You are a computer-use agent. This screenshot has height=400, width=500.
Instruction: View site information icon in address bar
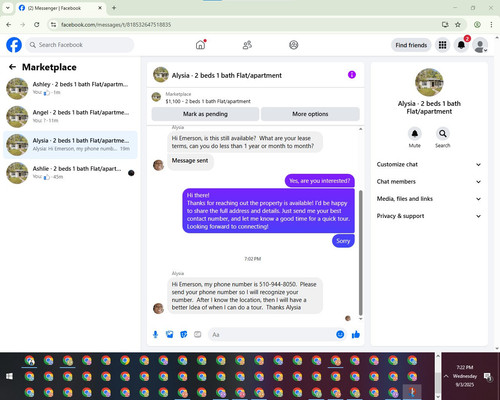(x=53, y=25)
